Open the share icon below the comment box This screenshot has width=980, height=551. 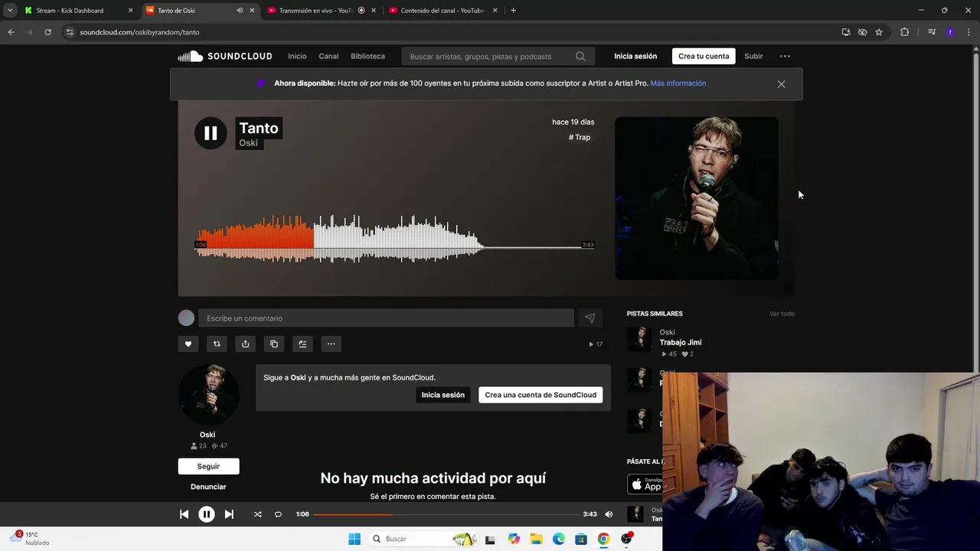(x=245, y=344)
